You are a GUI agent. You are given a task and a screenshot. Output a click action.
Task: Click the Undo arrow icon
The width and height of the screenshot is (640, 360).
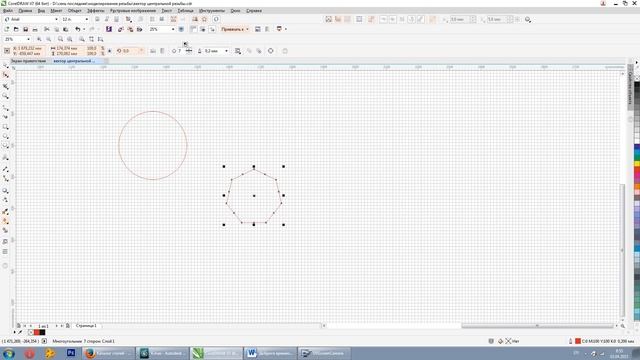click(x=77, y=29)
